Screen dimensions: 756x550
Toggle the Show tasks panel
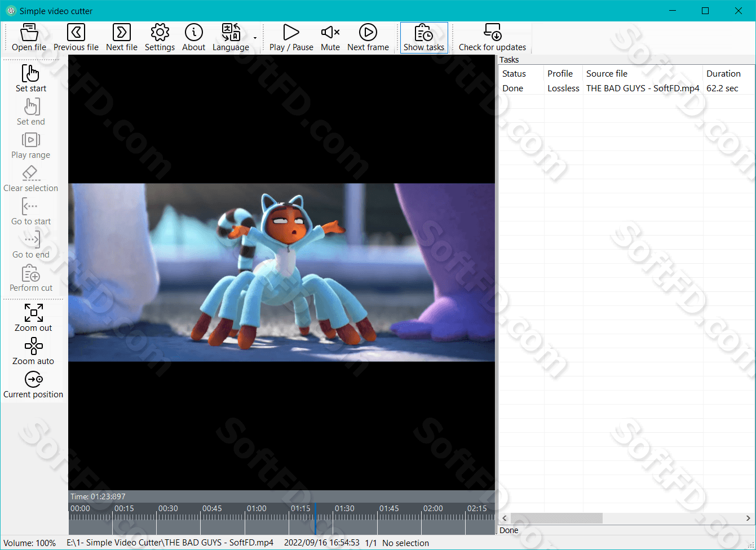coord(424,38)
